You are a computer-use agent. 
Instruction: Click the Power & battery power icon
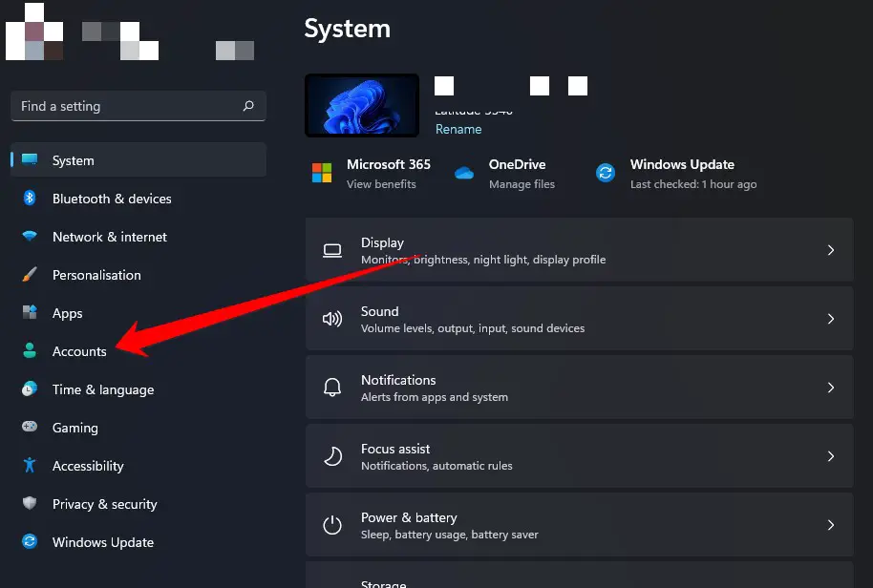tap(332, 525)
